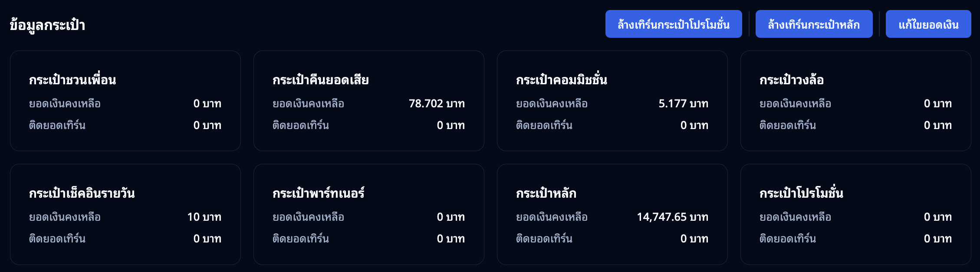Click the 78.702 บาท cashback balance
The height and width of the screenshot is (272, 980).
tap(437, 103)
